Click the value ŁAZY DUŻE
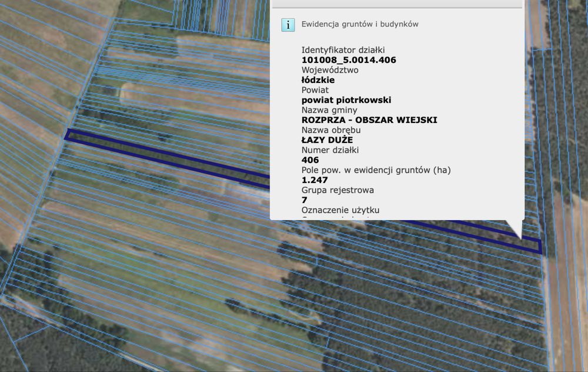This screenshot has width=588, height=372. (x=328, y=140)
